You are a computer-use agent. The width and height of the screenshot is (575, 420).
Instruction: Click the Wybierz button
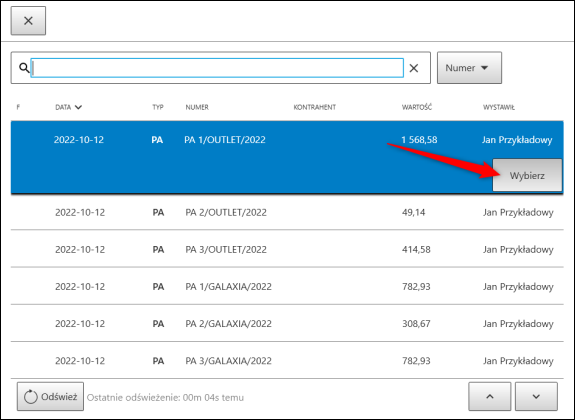pyautogui.click(x=527, y=175)
